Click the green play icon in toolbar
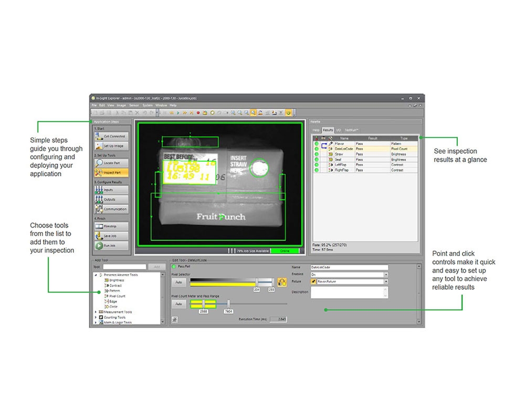 pos(178,112)
